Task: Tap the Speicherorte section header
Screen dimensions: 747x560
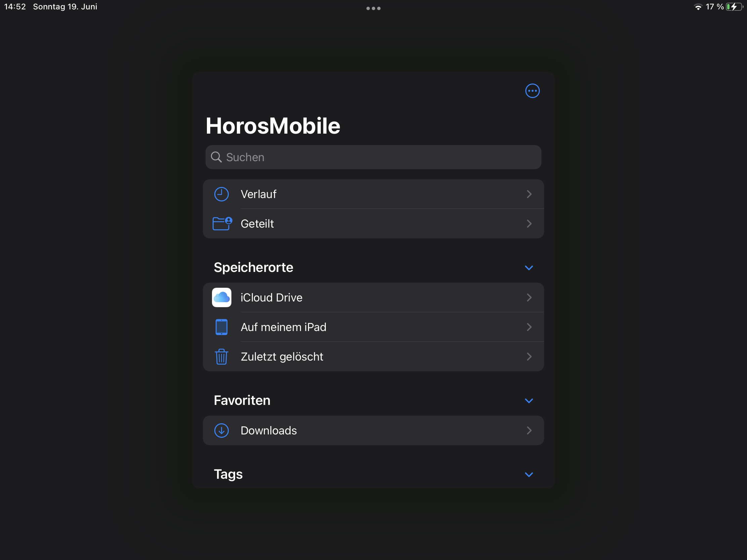Action: (253, 267)
